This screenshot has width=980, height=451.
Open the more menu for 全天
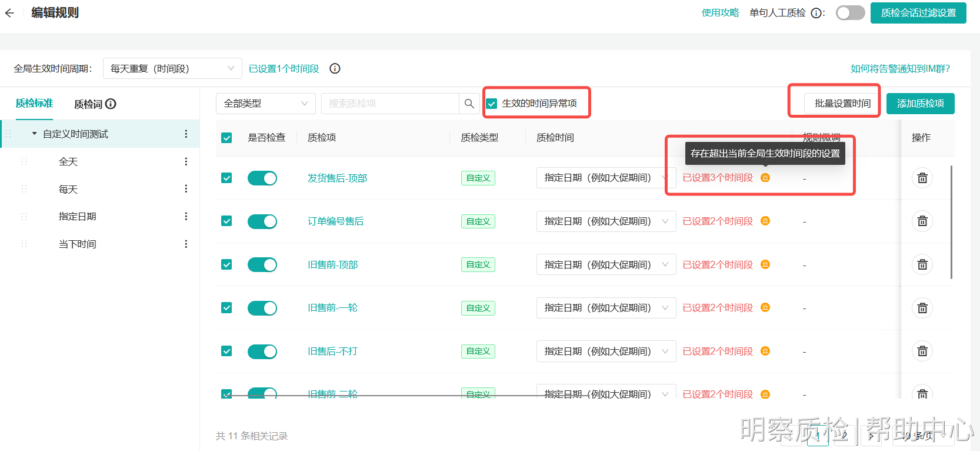[186, 161]
